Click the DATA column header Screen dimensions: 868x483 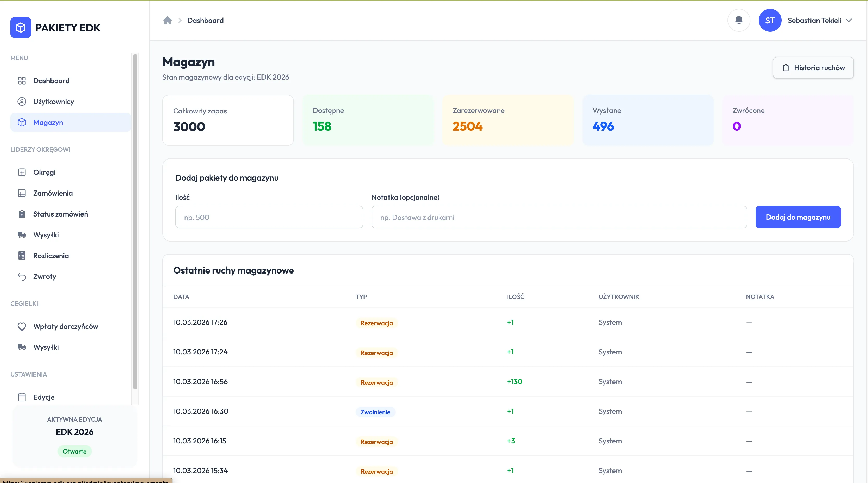(181, 297)
